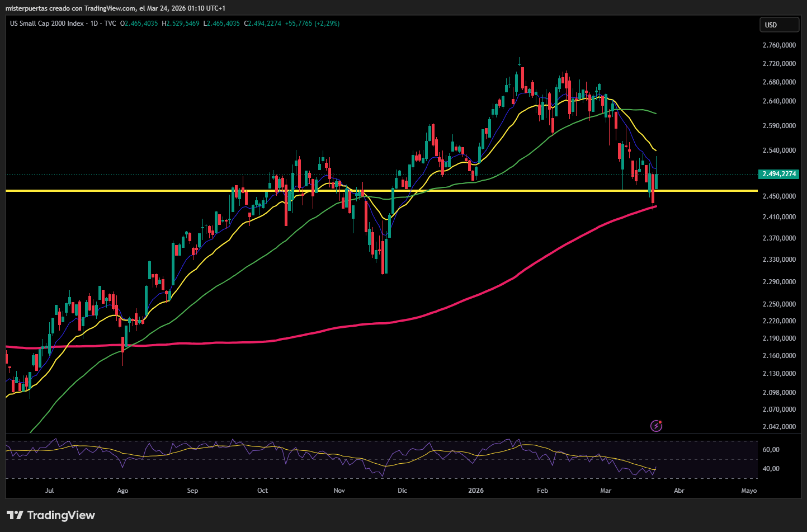
Task: Click the 'Oct' label on the time axis
Action: coord(262,491)
